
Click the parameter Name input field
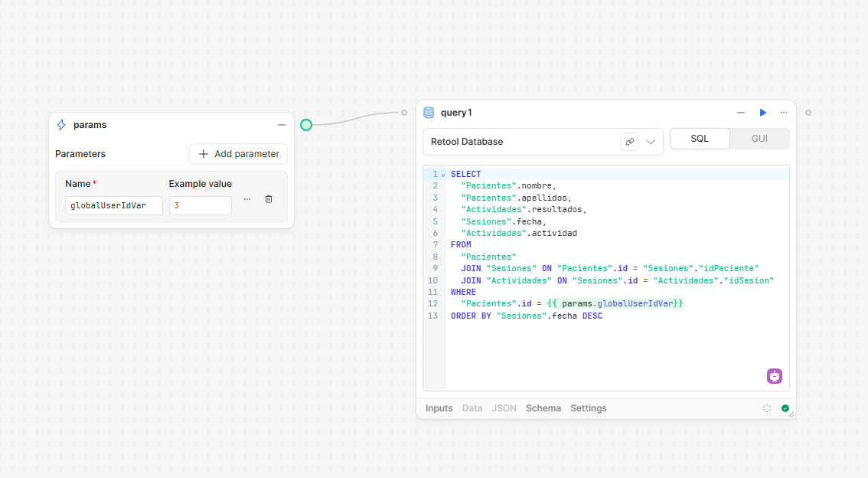114,205
